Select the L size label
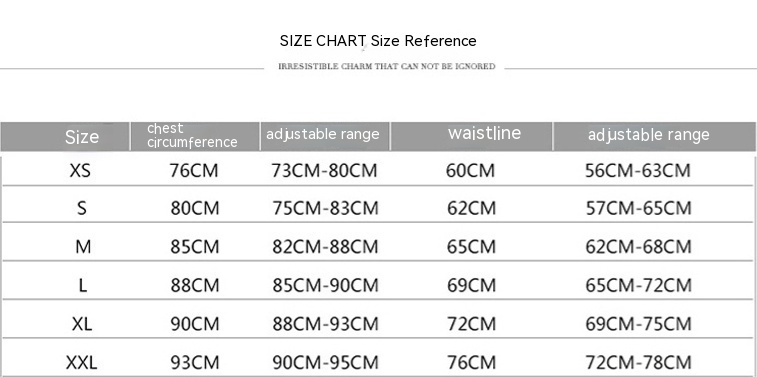The image size is (757, 377). tap(83, 286)
